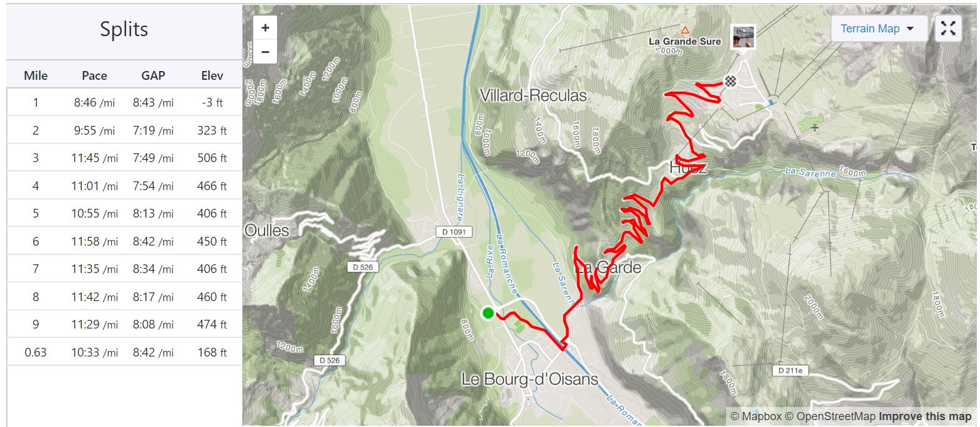Select the final 0.63 mile split row
Viewport: 980px width, 427px height.
(124, 352)
